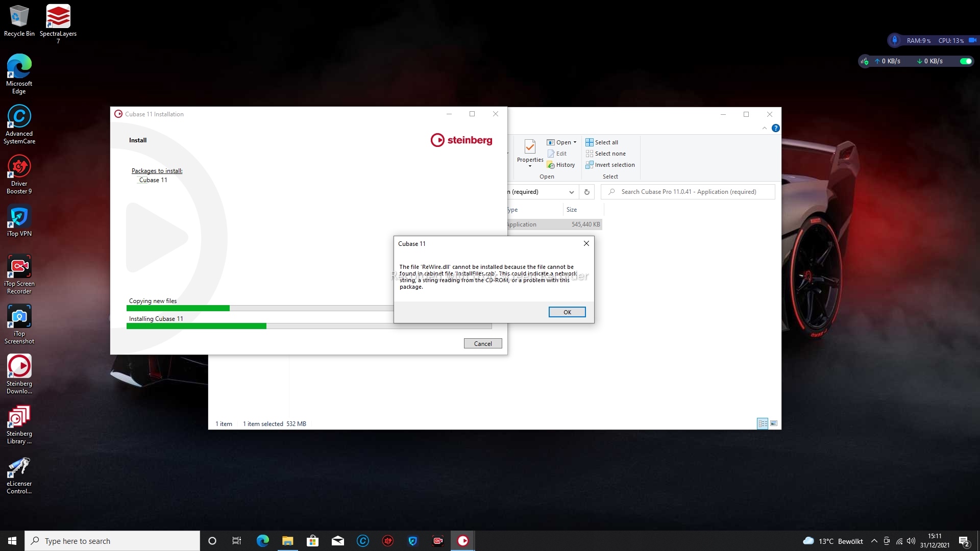Open Mail from the taskbar
The height and width of the screenshot is (551, 980).
338,541
